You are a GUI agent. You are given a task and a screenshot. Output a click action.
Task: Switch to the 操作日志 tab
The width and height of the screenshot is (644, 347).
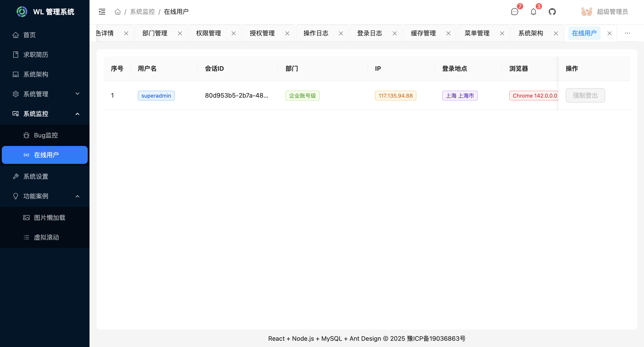click(315, 33)
